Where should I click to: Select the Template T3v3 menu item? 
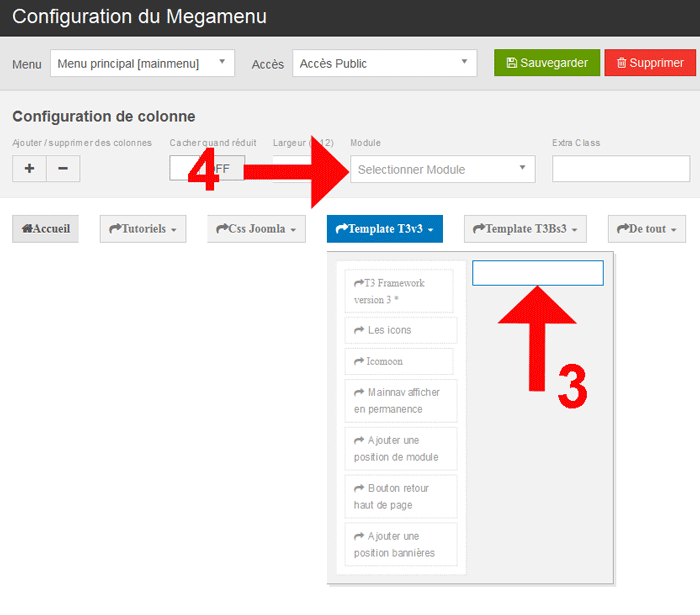pos(384,229)
